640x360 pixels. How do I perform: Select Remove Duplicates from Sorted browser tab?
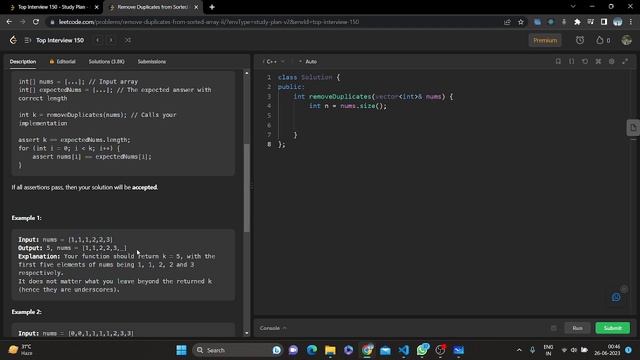pyautogui.click(x=152, y=7)
